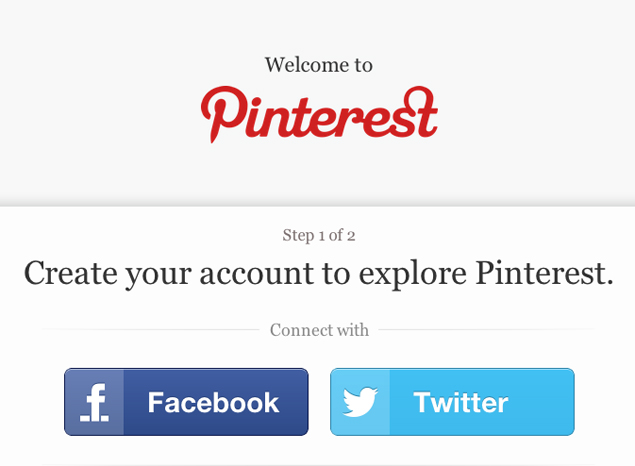Image resolution: width=635 pixels, height=466 pixels.
Task: Click the word "Create" in the heading
Action: click(70, 272)
